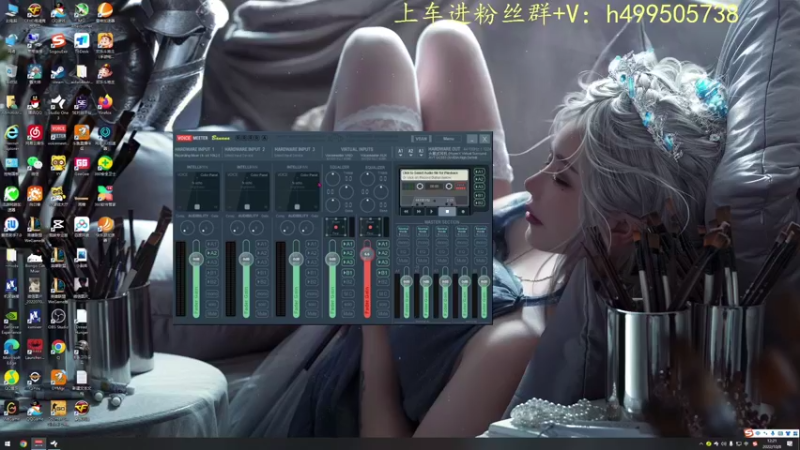
Task: Click the Voicemeeter VAIO green fader knob
Action: pos(332,259)
